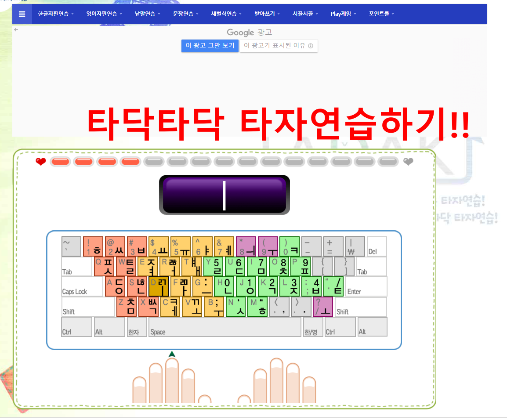This screenshot has width=507, height=420.
Task: Click the purple typing display screen
Action: (224, 194)
